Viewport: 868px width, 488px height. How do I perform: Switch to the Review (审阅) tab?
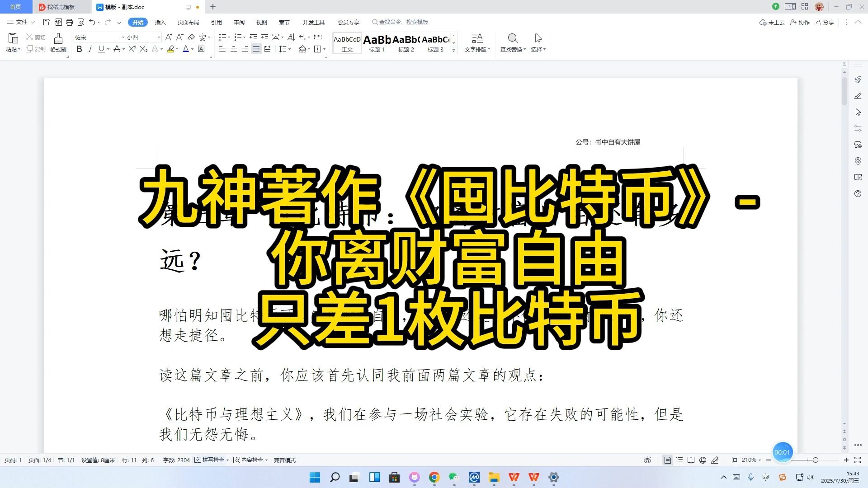point(239,22)
